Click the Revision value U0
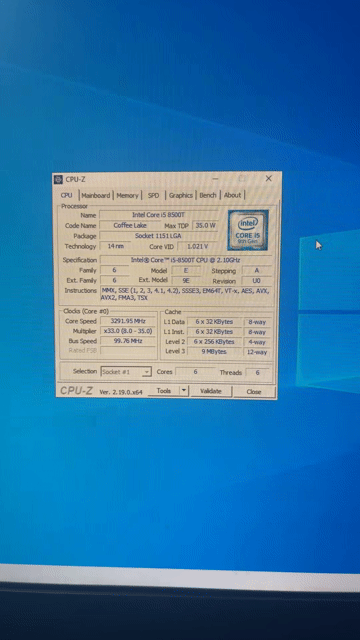Viewport: 360px width, 640px height. [256, 281]
